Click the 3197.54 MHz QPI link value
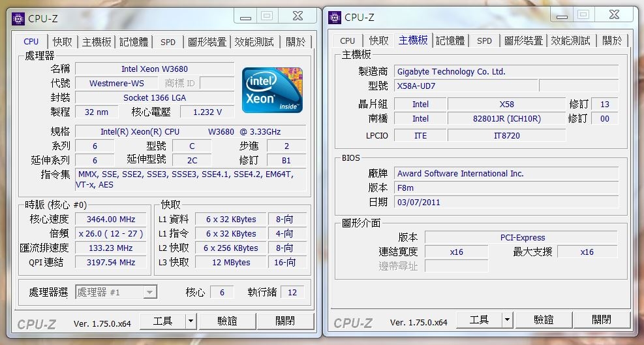 (x=111, y=263)
